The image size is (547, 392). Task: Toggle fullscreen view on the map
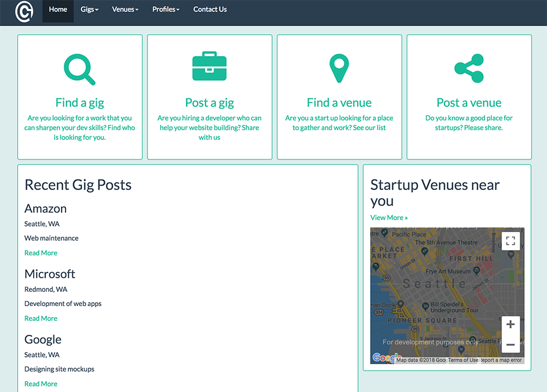[510, 241]
